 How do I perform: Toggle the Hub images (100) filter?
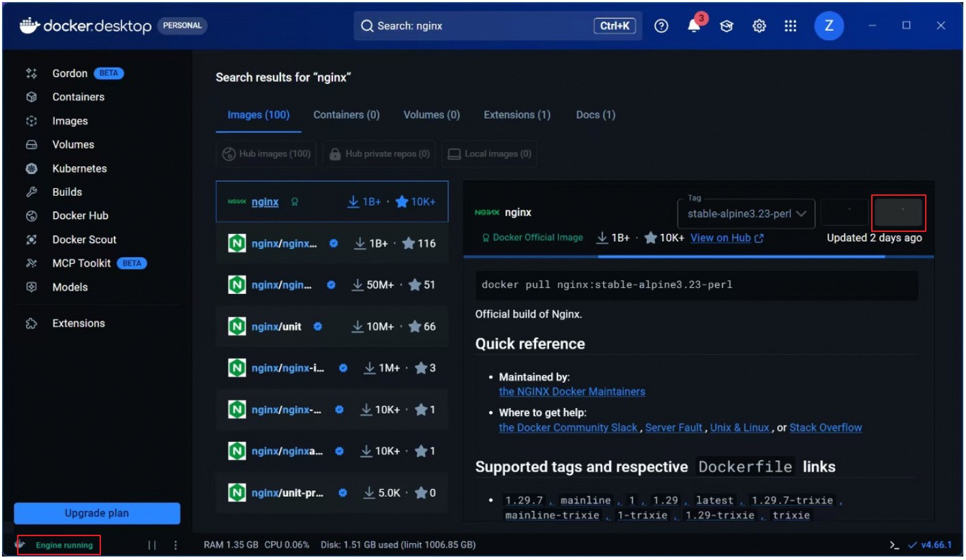coord(266,154)
